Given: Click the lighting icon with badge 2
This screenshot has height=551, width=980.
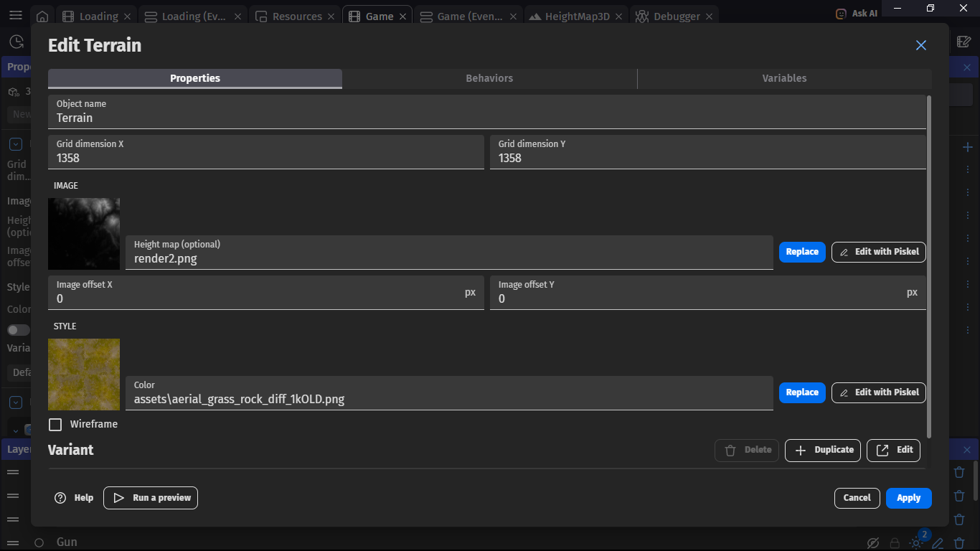Looking at the screenshot, I should click(915, 544).
